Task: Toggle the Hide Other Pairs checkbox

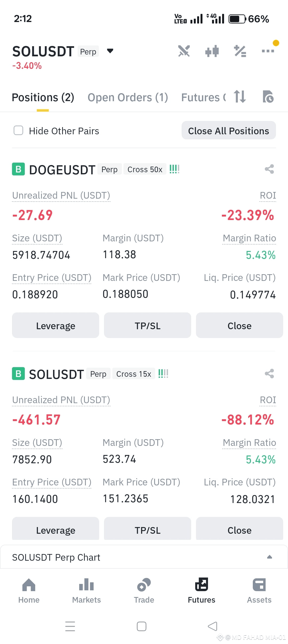Action: click(x=18, y=131)
